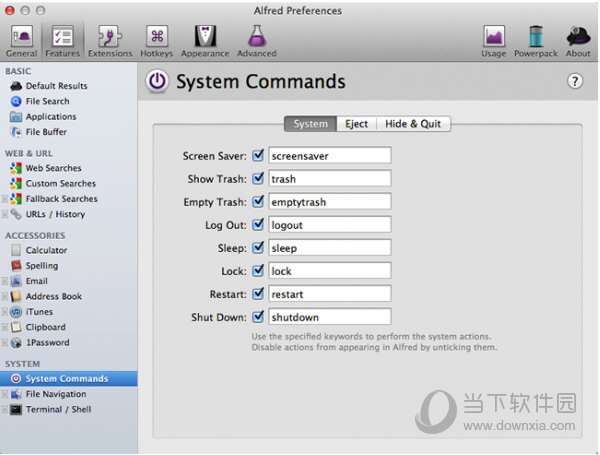Open the Hotkeys command-key icon
The height and width of the screenshot is (455, 600).
(x=157, y=37)
